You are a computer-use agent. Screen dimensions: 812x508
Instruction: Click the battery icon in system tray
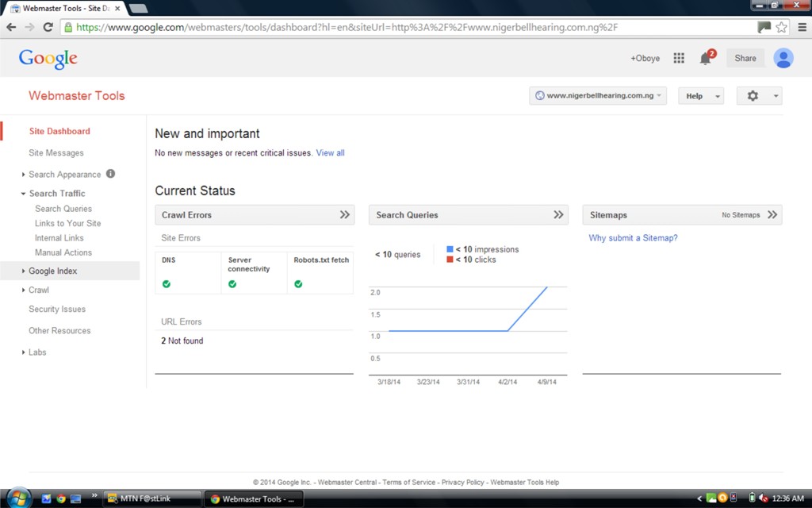click(x=752, y=498)
